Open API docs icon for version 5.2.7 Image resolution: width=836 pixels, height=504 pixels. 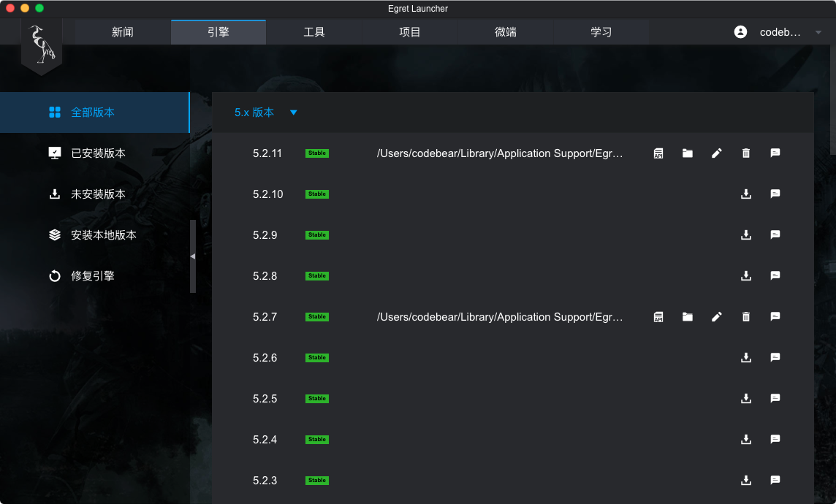(658, 317)
